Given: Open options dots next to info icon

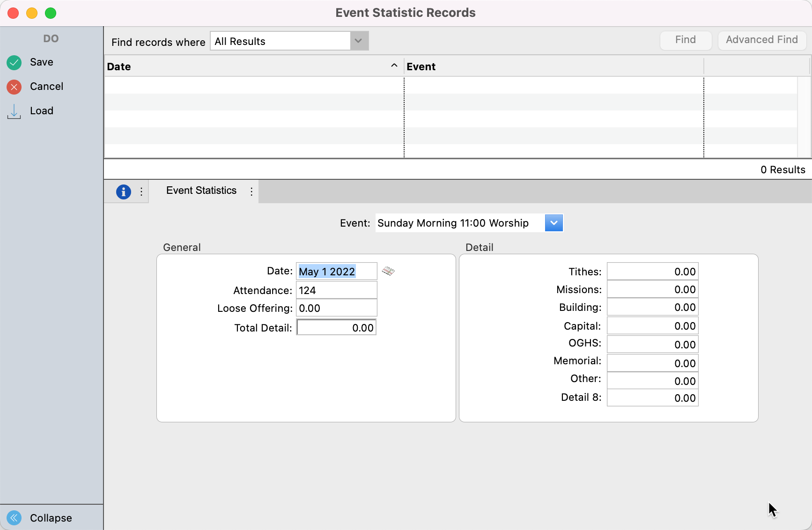Looking at the screenshot, I should tap(141, 191).
